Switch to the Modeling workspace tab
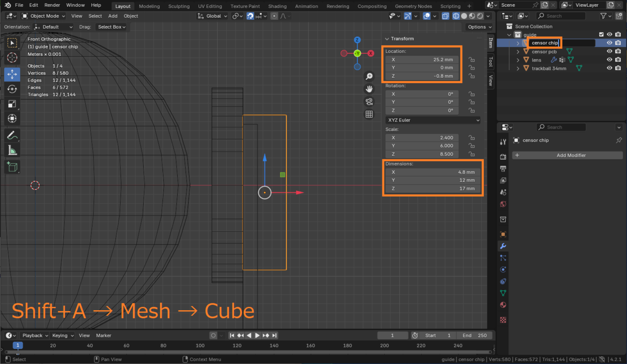Viewport: 627px width, 364px height. [149, 6]
